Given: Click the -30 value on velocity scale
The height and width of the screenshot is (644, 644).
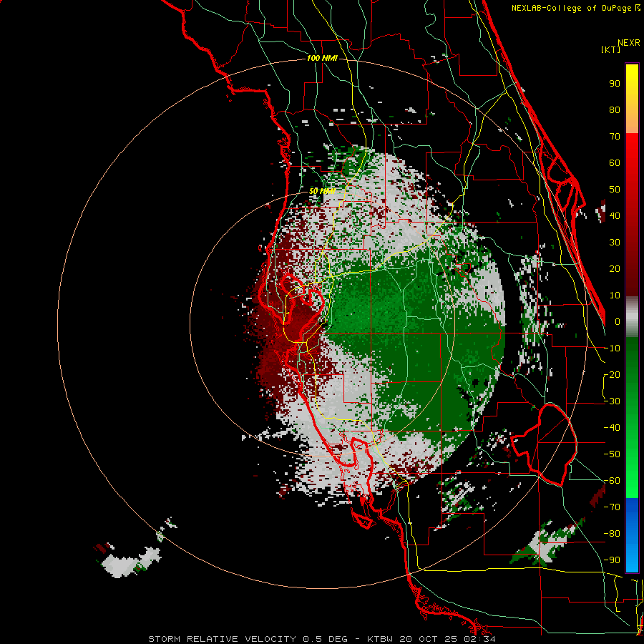Looking at the screenshot, I should click(x=612, y=401).
